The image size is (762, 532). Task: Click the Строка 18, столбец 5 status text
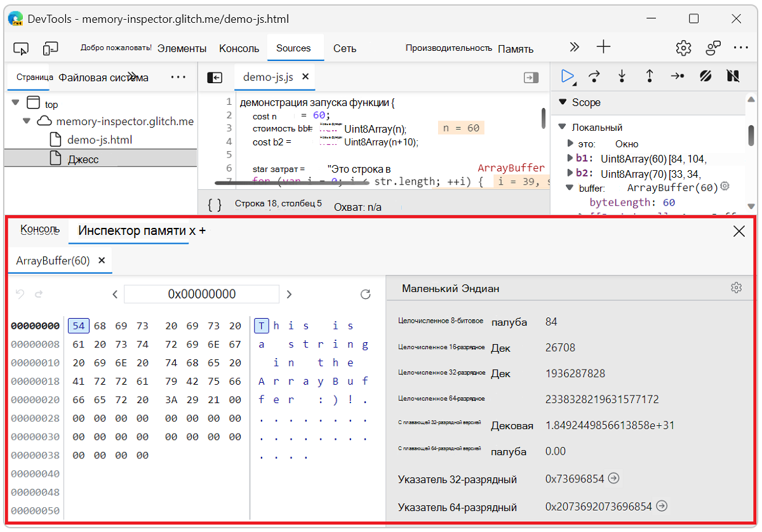point(278,204)
